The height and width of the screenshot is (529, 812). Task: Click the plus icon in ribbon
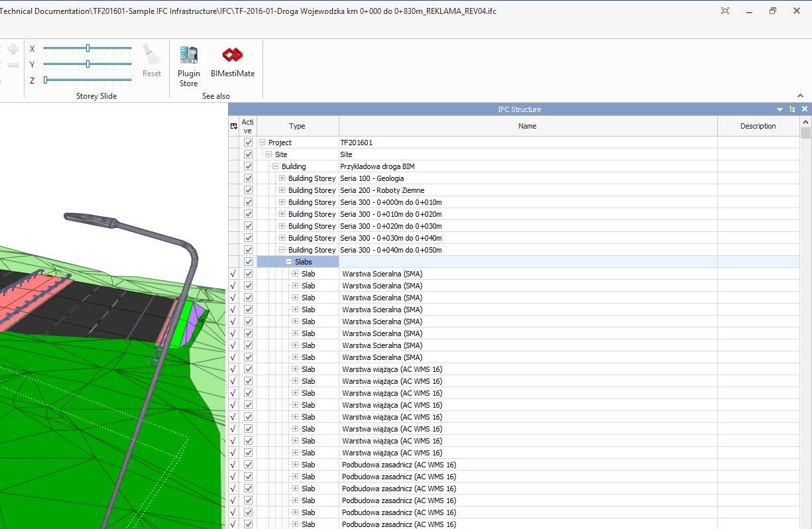point(13,49)
